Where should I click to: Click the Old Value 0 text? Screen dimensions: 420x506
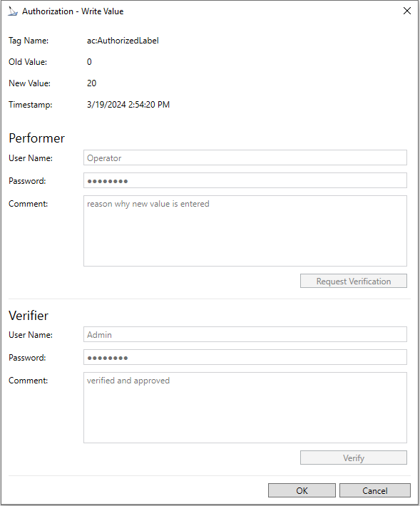click(x=89, y=62)
